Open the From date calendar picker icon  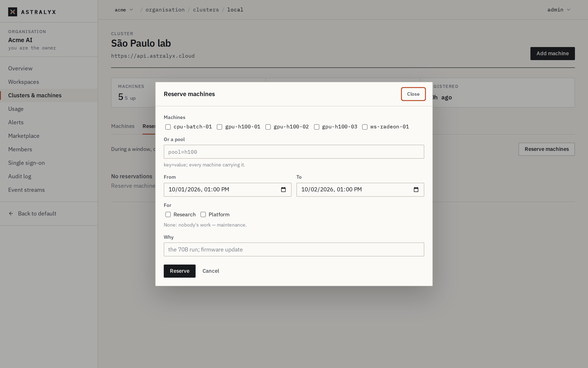[283, 190]
